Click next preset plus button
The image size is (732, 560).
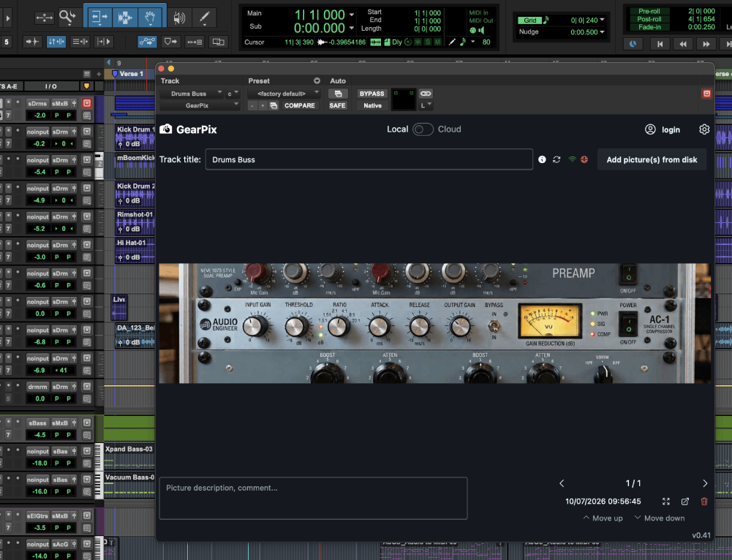tap(263, 106)
